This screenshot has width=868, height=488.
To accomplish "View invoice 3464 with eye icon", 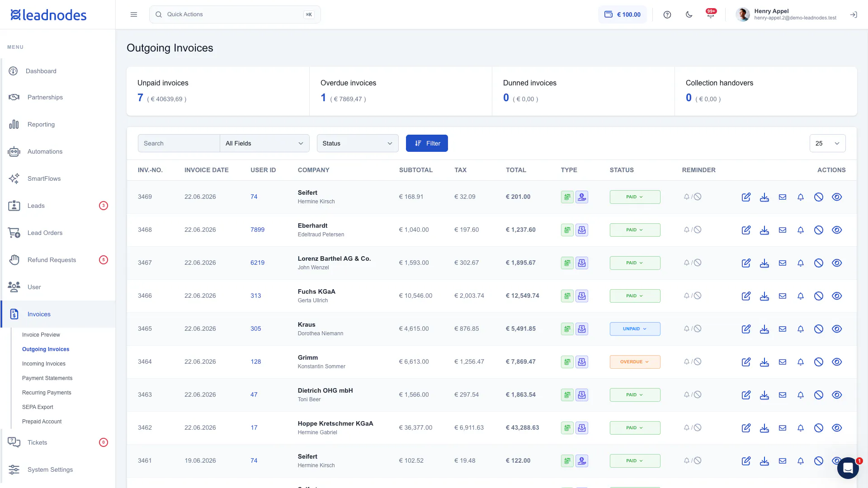I will point(837,362).
